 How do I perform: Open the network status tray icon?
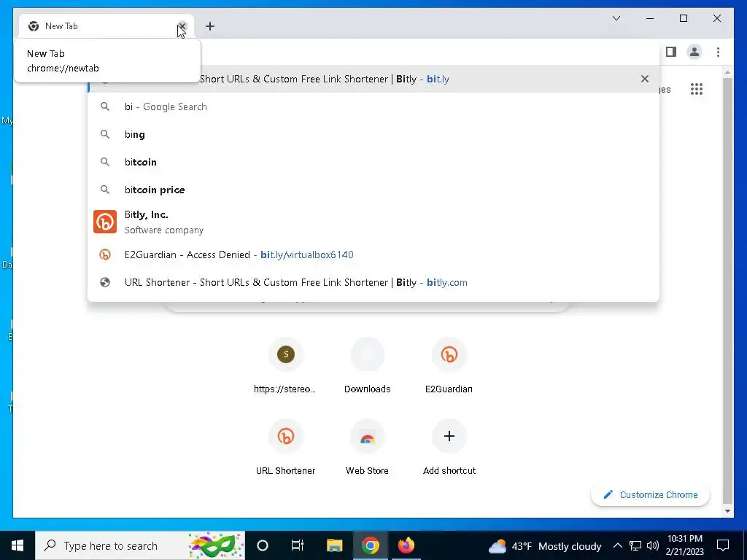click(x=635, y=545)
